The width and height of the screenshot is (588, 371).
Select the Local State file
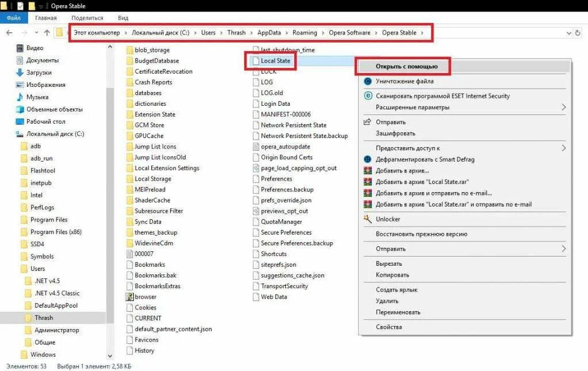click(275, 61)
